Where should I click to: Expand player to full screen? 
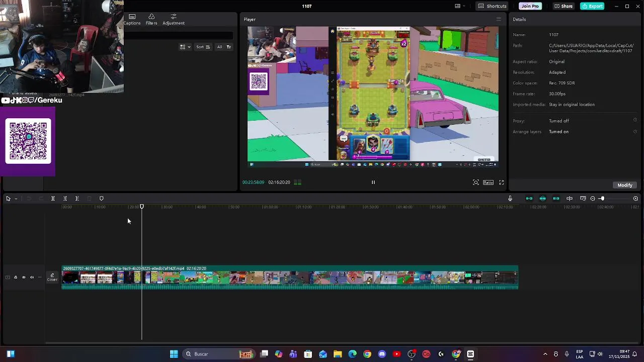[x=501, y=182]
